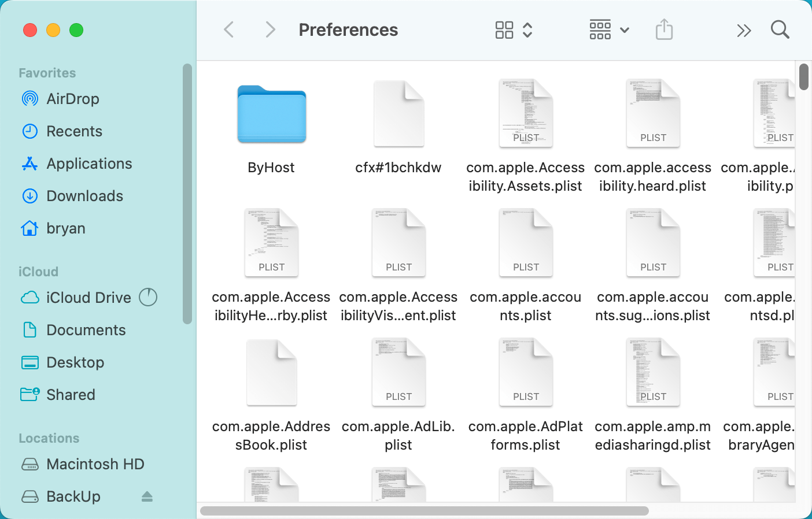The image size is (812, 519).
Task: Open the Share toolbar button
Action: tap(664, 29)
